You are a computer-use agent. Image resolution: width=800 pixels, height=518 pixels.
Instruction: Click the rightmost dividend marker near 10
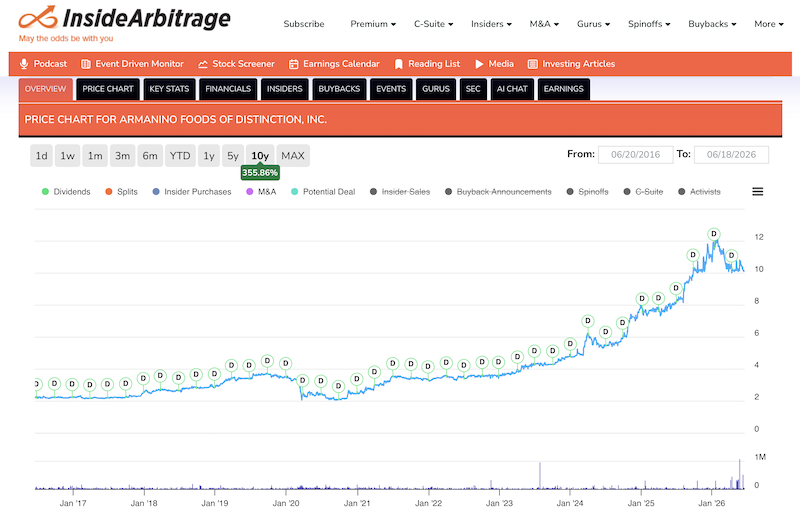point(731,255)
